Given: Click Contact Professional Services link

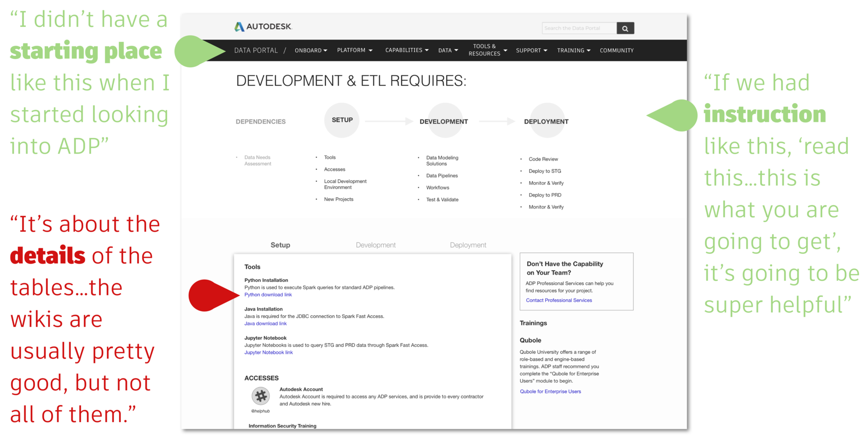Looking at the screenshot, I should click(559, 300).
